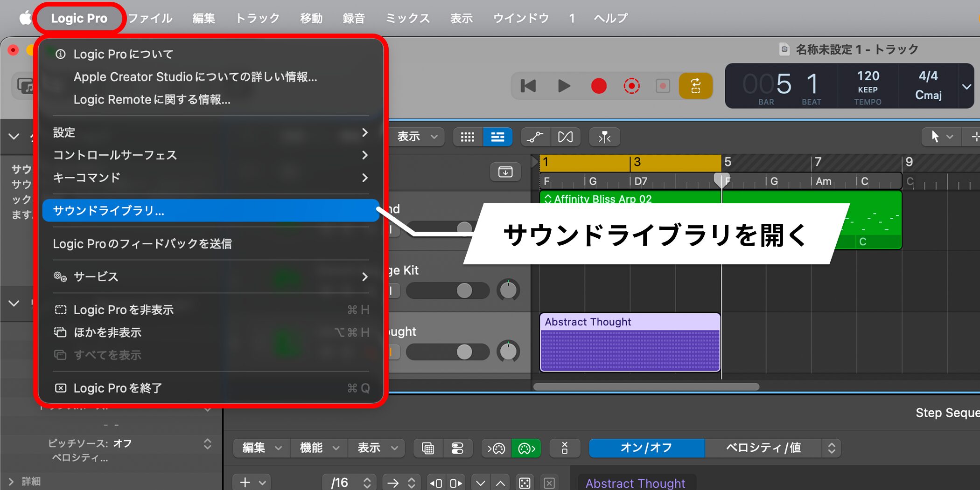Adjust the Abstract Thought track pan knob
980x490 pixels.
[x=508, y=352]
